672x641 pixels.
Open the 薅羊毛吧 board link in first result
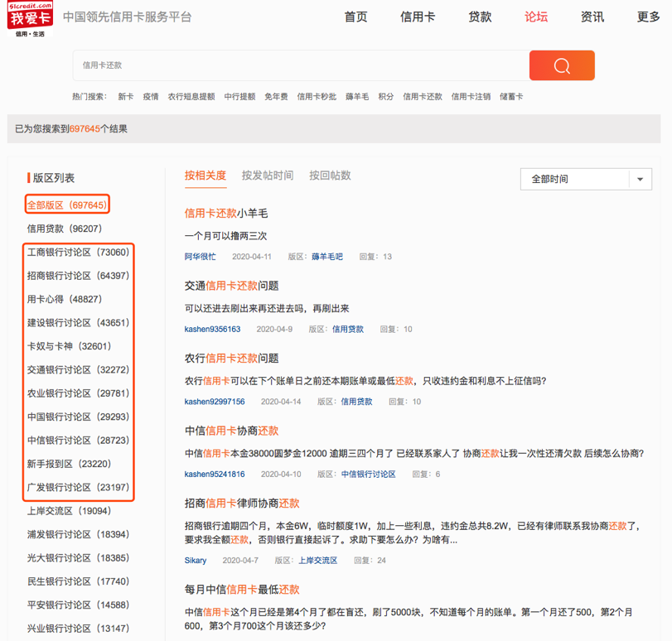click(327, 257)
